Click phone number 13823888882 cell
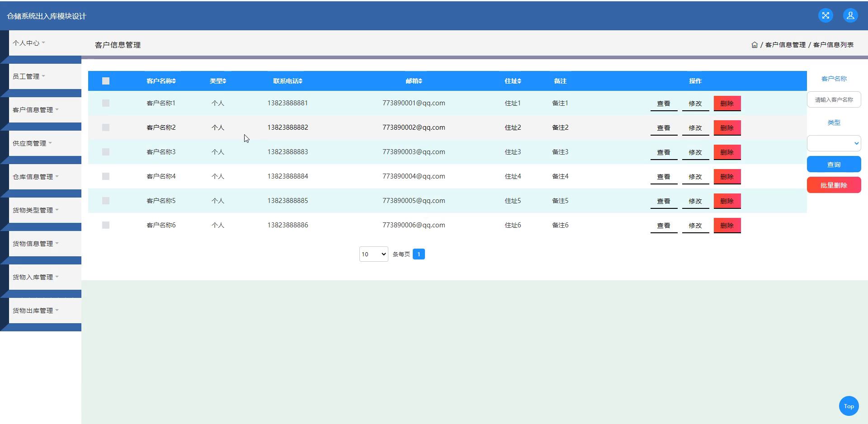 (288, 127)
